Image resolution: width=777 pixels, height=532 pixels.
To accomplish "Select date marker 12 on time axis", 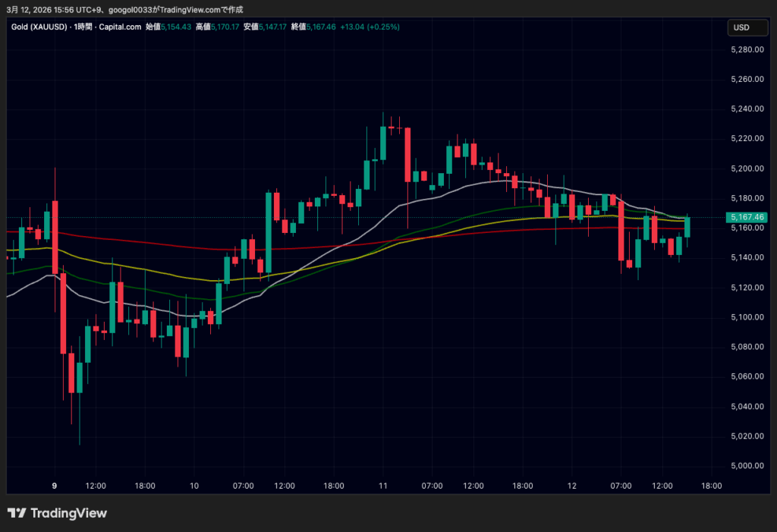I will (571, 486).
